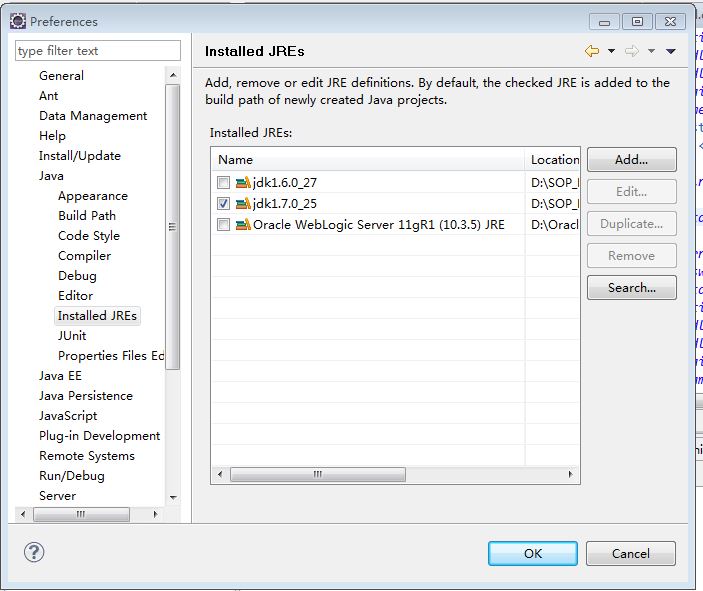The height and width of the screenshot is (591, 703).
Task: Open the forward history dropdown arrow
Action: tap(651, 51)
